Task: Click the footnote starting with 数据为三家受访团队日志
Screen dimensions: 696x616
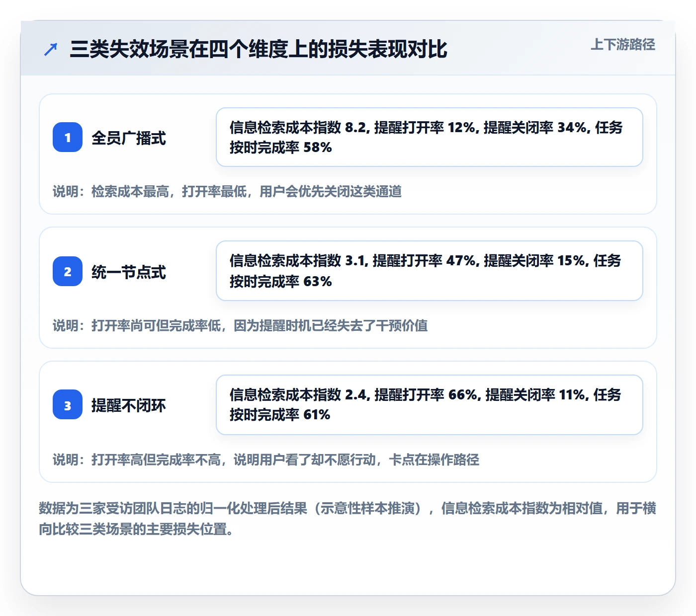Action: [348, 519]
